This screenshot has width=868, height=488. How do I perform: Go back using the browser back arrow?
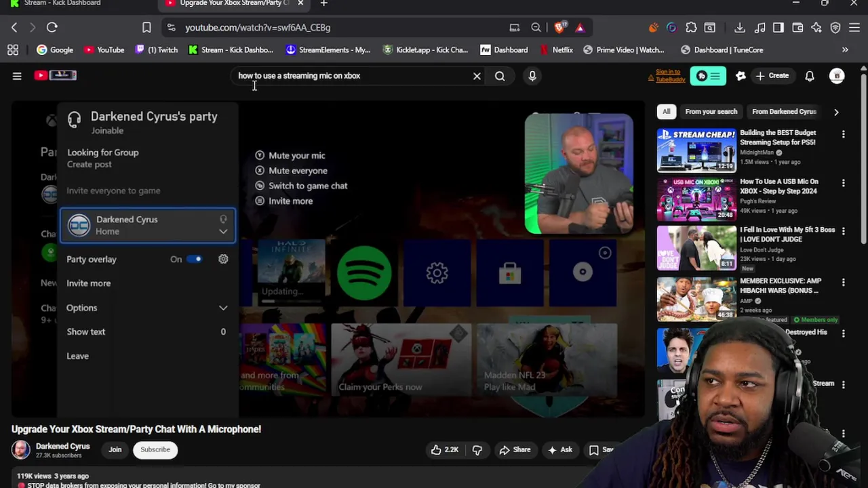pyautogui.click(x=14, y=28)
